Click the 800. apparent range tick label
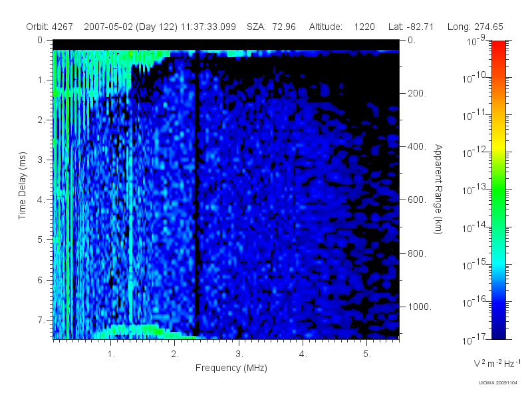 [x=417, y=253]
